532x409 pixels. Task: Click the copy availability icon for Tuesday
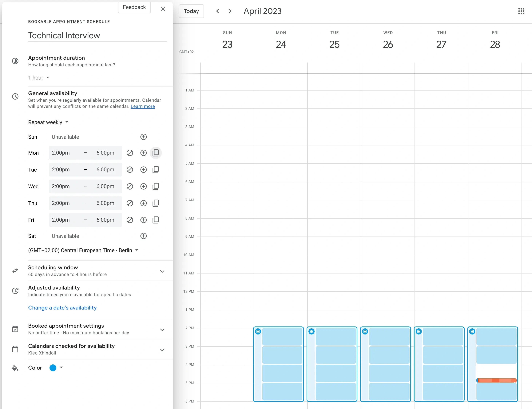click(x=156, y=169)
